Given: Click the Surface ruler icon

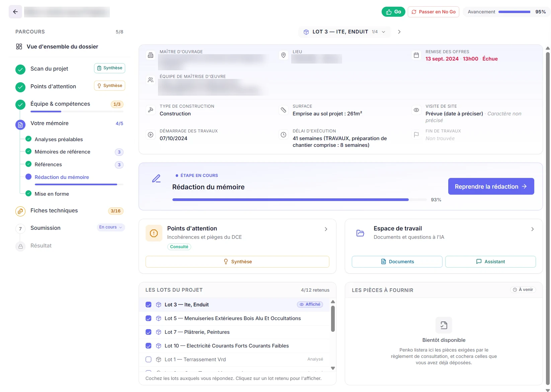Looking at the screenshot, I should tap(284, 110).
